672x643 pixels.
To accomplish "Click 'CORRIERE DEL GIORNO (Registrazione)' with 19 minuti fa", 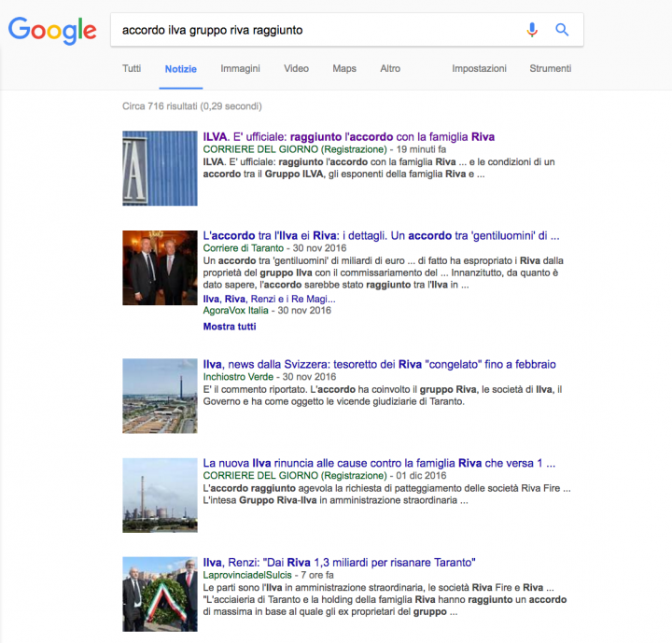I will [x=295, y=149].
